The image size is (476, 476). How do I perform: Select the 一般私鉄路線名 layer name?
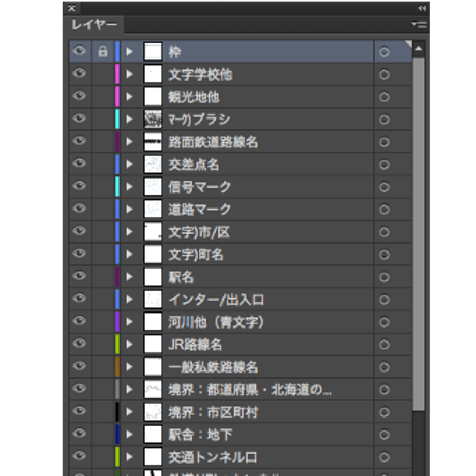(x=213, y=367)
